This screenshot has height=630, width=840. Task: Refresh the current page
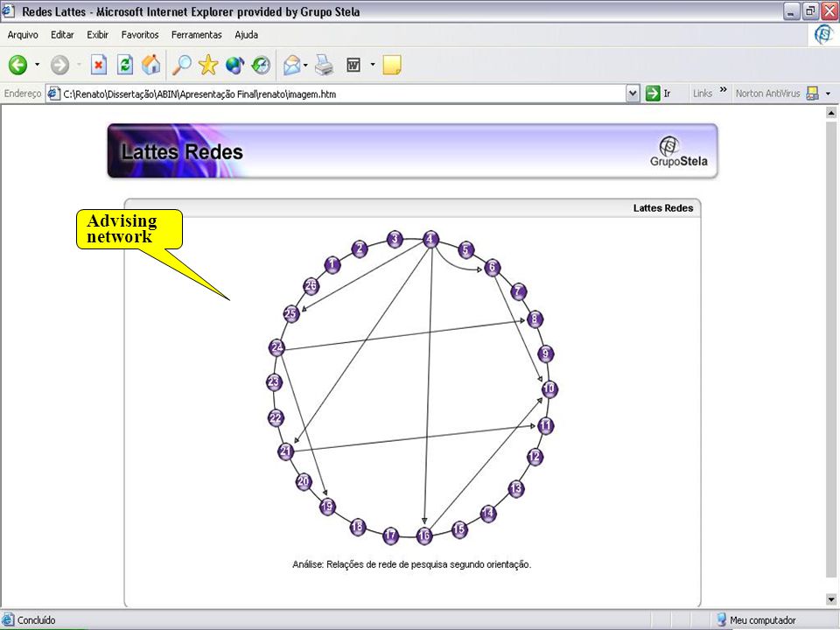coord(125,66)
